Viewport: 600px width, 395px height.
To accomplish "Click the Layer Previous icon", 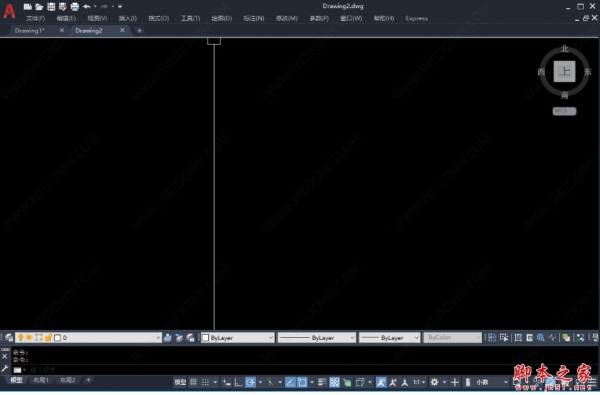I will click(x=179, y=338).
